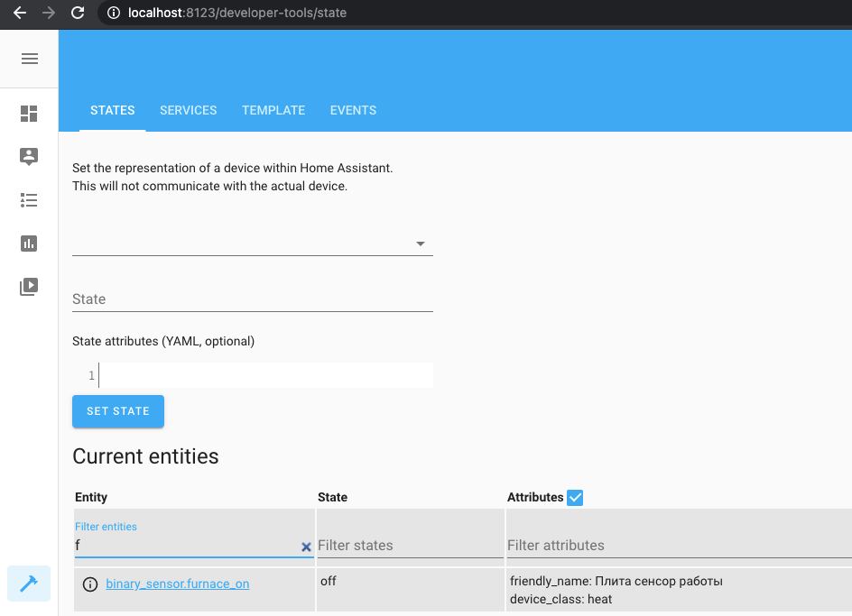The width and height of the screenshot is (852, 616).
Task: Show info for binary_sensor.furnace_on
Action: (x=90, y=584)
